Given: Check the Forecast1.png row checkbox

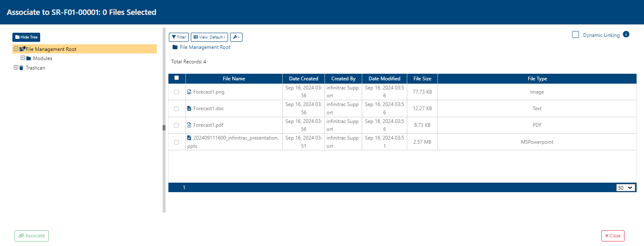Looking at the screenshot, I should point(177,92).
